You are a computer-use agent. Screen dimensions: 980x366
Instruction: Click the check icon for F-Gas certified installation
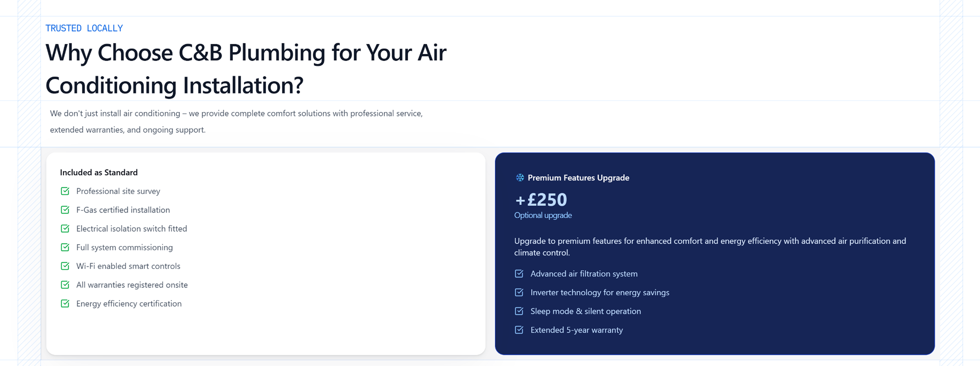65,210
